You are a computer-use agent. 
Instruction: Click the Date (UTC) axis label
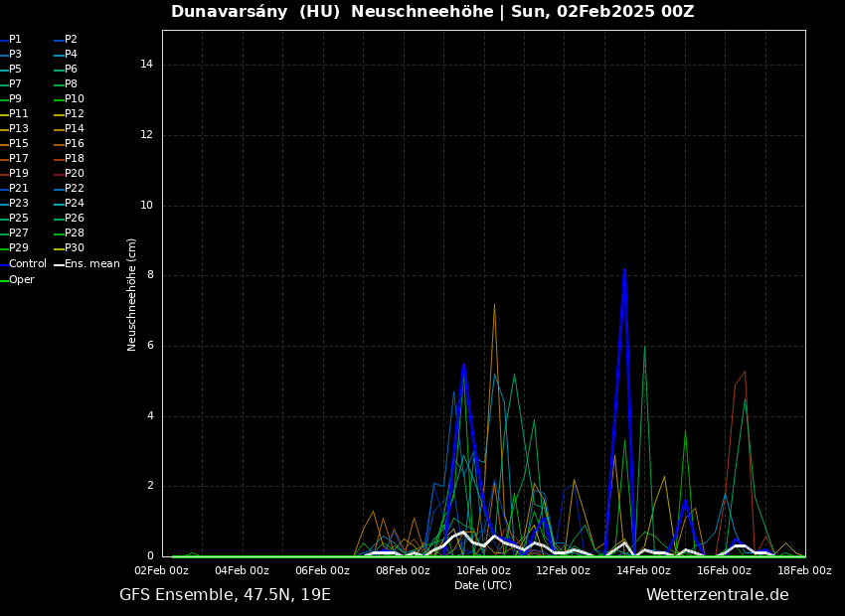click(x=483, y=586)
